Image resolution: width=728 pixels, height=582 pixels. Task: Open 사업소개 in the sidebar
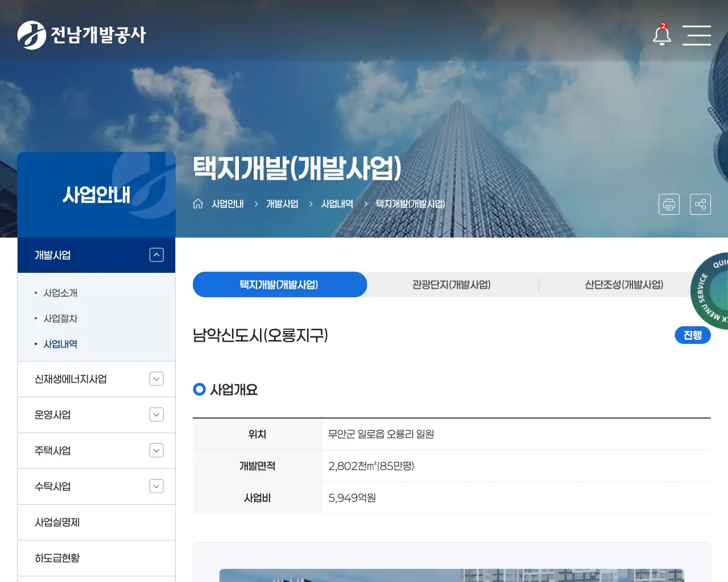[60, 293]
